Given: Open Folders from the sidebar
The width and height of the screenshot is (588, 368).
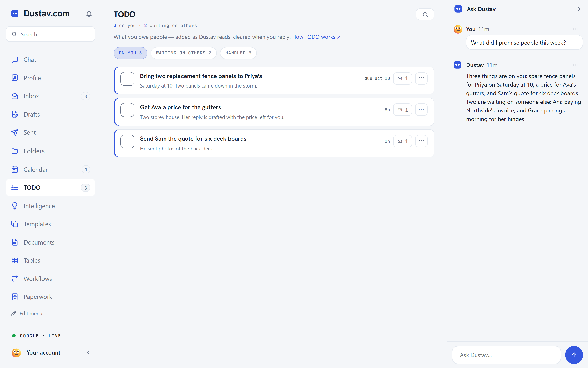Looking at the screenshot, I should click(x=50, y=151).
